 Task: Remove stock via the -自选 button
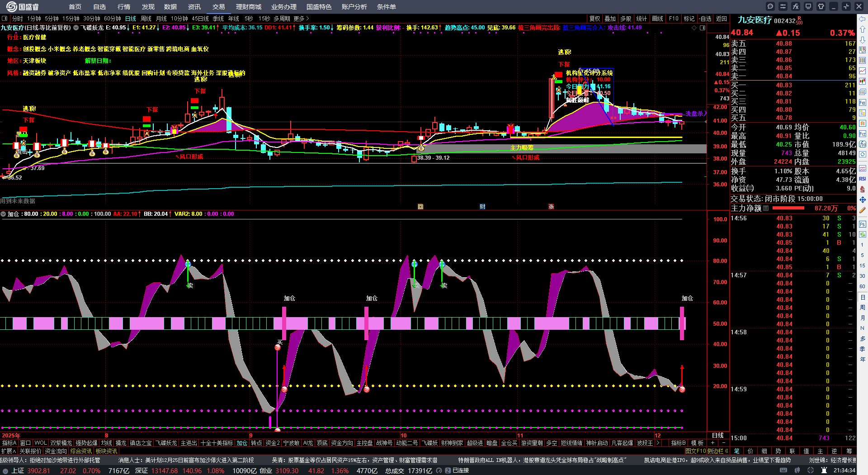point(705,19)
